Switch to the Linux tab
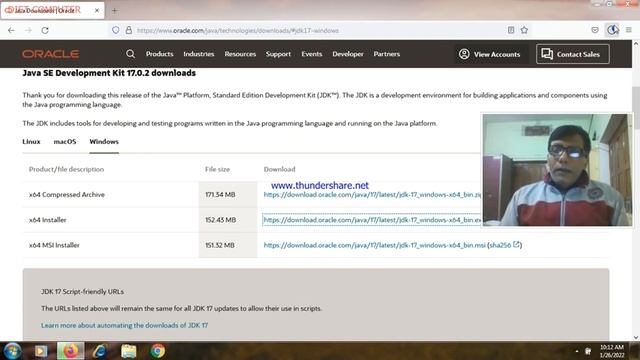640x360 pixels. [x=31, y=142]
